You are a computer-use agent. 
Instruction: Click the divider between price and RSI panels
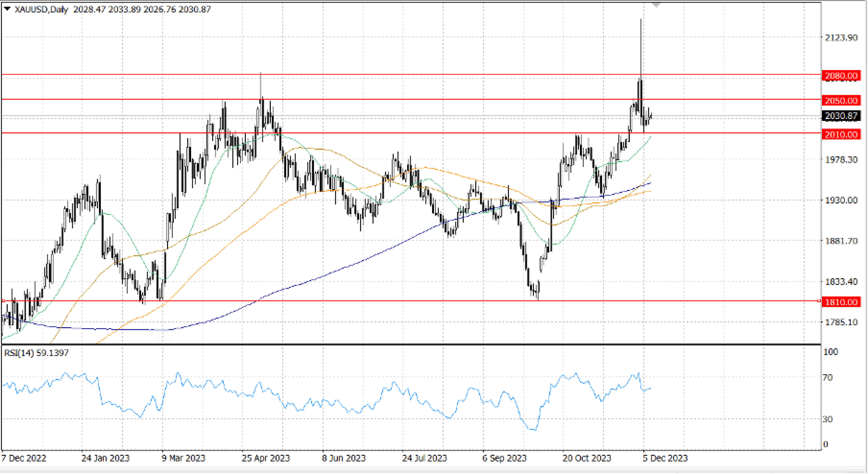404,344
